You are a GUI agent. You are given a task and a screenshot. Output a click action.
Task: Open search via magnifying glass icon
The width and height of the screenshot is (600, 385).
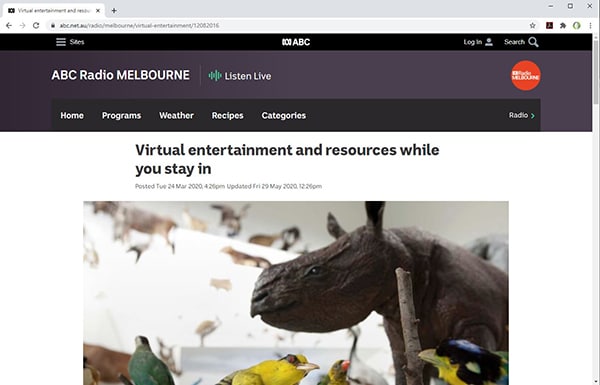[x=533, y=42]
